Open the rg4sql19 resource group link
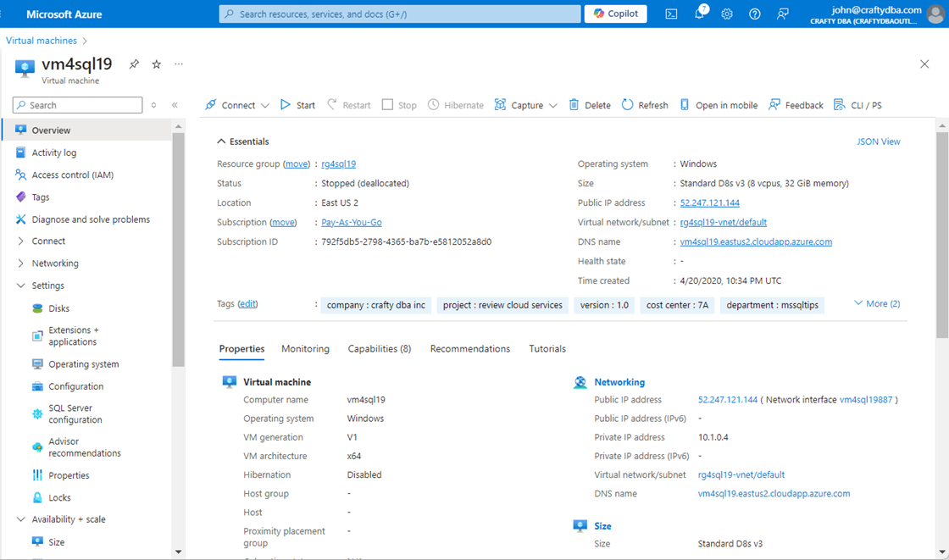Screen dimensions: 949x560 click(338, 164)
